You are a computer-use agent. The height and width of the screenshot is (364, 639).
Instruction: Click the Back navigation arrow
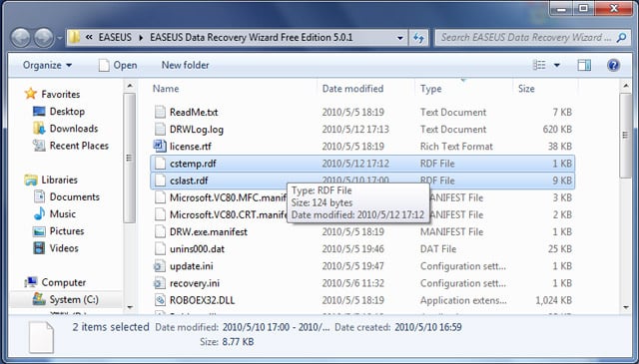20,38
